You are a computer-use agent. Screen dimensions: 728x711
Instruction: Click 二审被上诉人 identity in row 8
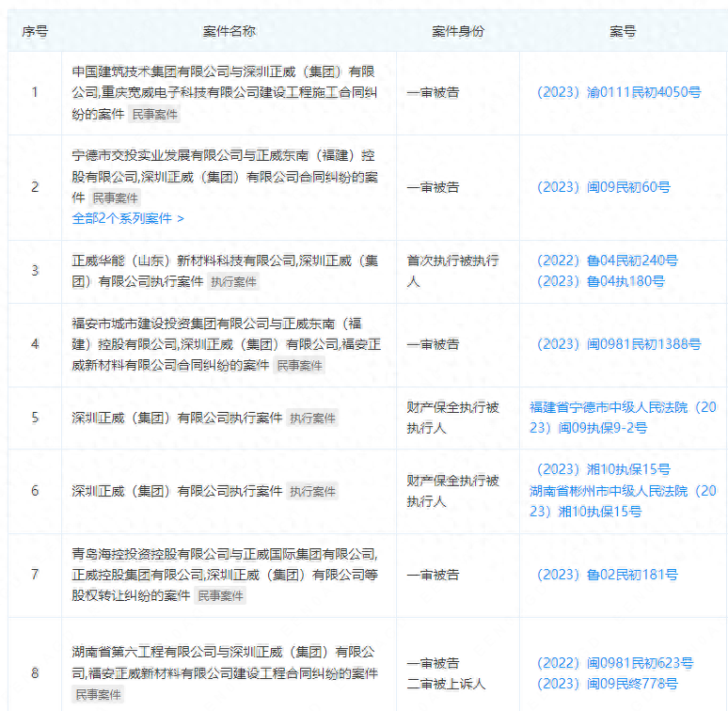click(446, 684)
